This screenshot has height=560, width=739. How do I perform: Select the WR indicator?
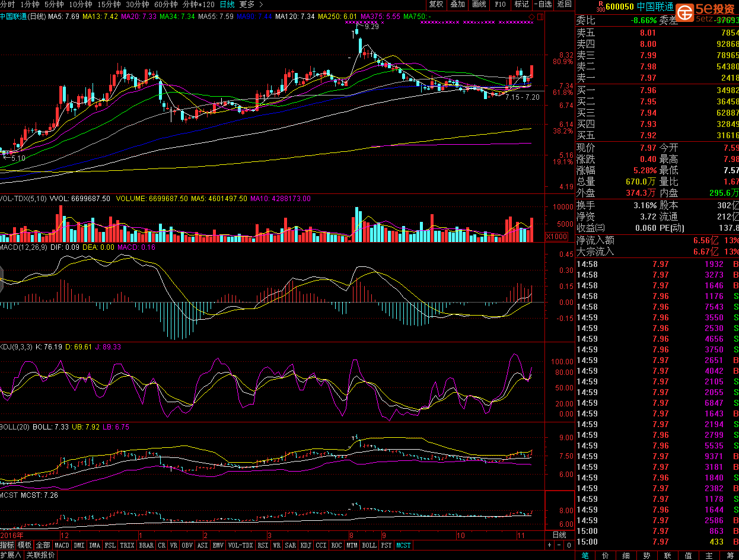point(277,545)
